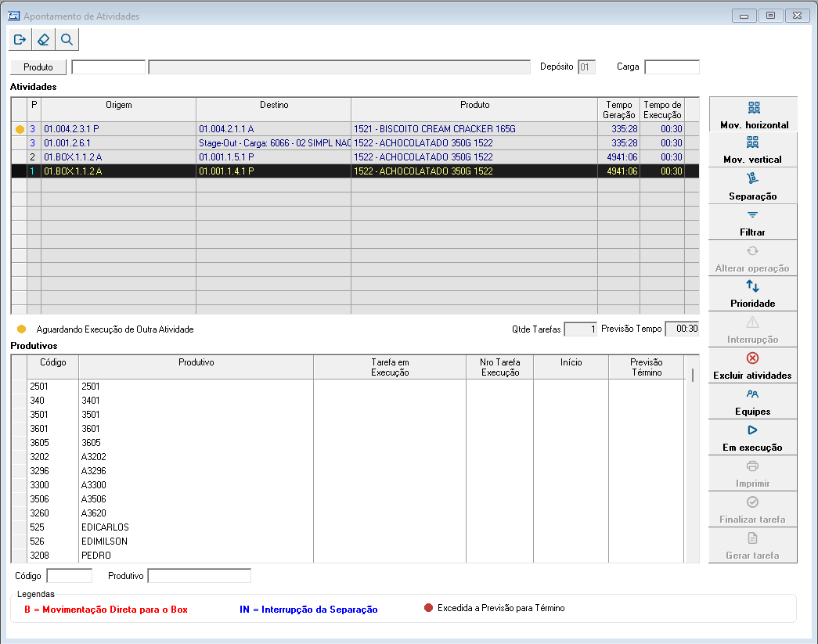Click the Produto lookup button
This screenshot has height=644, width=818.
(x=38, y=67)
